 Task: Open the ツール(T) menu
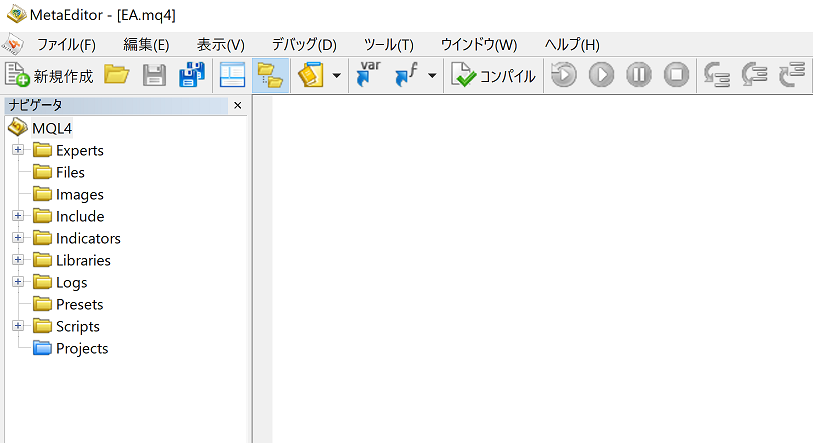point(389,45)
